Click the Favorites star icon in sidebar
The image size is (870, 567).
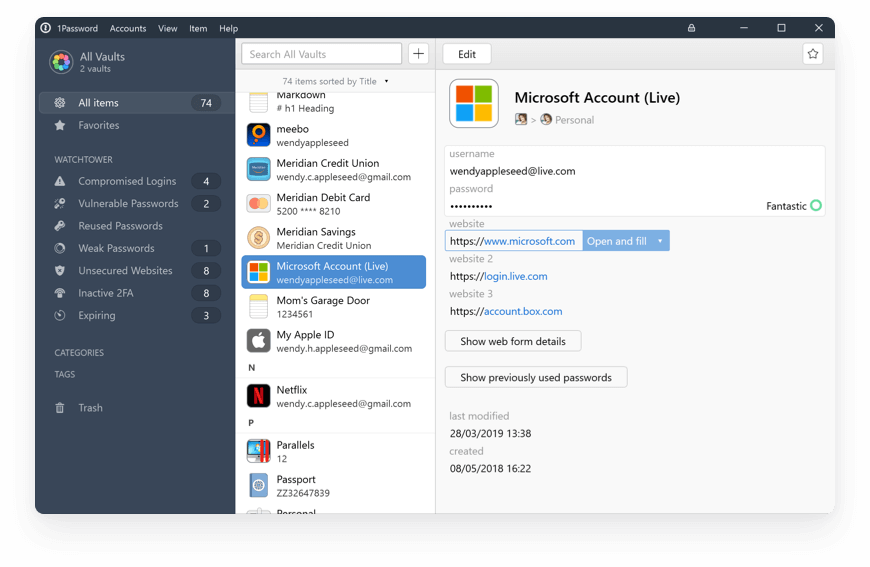(60, 125)
